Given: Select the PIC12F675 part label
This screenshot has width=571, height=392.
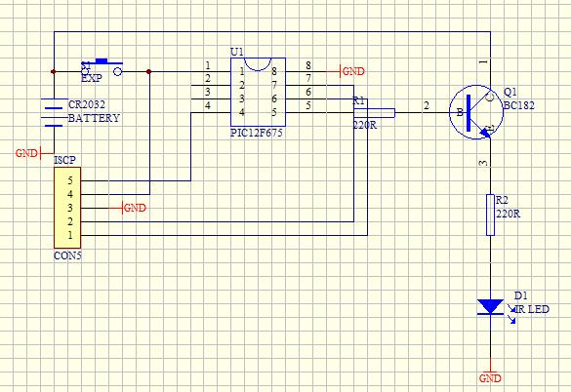Looking at the screenshot, I should (x=257, y=133).
